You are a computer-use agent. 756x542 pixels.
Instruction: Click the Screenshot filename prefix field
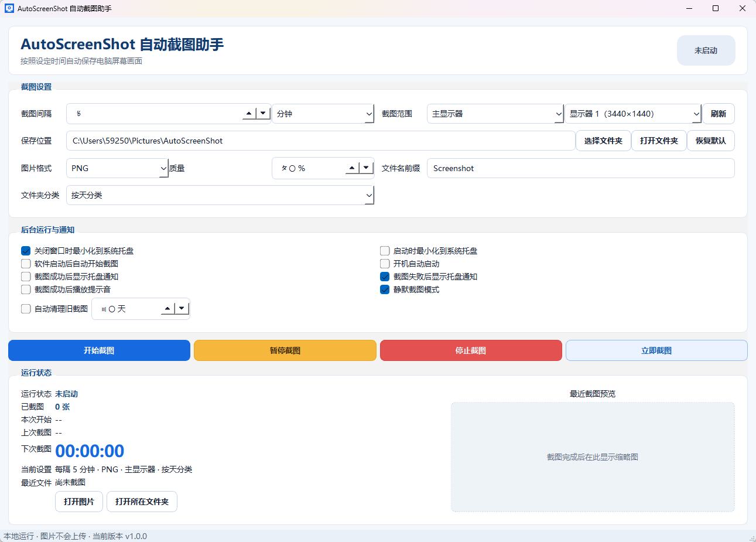(x=580, y=168)
